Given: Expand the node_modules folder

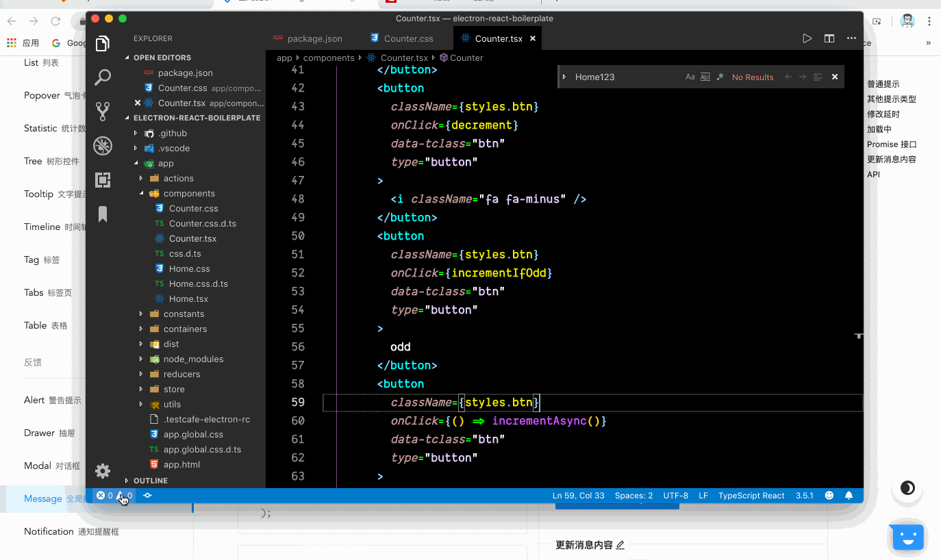Looking at the screenshot, I should [193, 359].
